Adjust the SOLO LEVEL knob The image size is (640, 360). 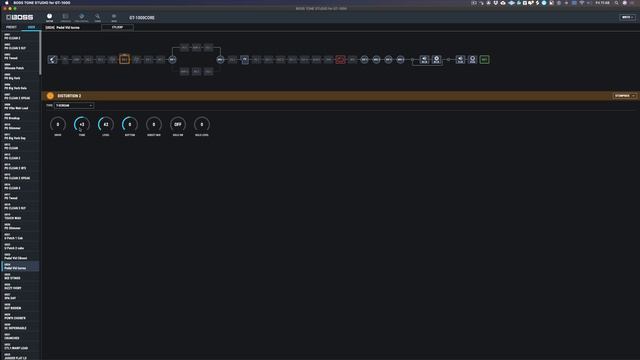point(202,124)
